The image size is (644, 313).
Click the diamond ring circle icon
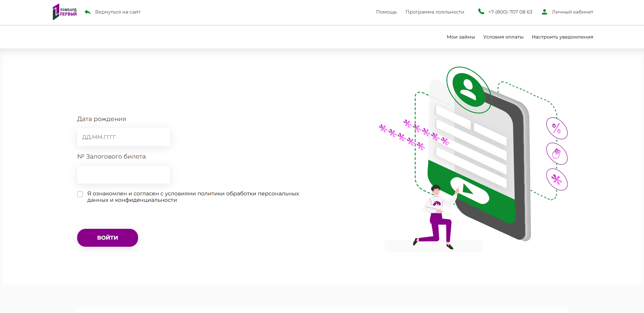(x=557, y=154)
